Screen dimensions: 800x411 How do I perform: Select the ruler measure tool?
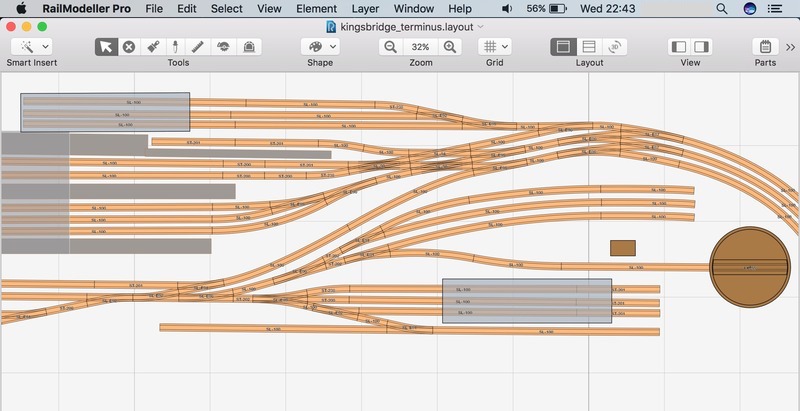198,47
